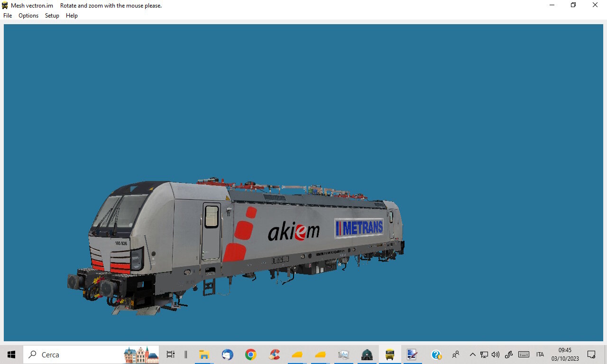Open the Help menu
Screen dimensions: 607x364
pos(72,16)
